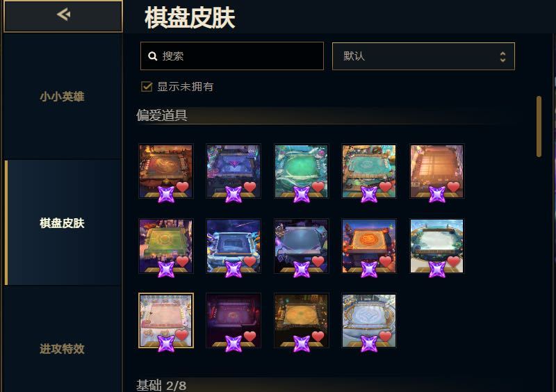Uncheck 显示未拥有 checkbox
Image resolution: width=556 pixels, height=392 pixels.
click(147, 87)
